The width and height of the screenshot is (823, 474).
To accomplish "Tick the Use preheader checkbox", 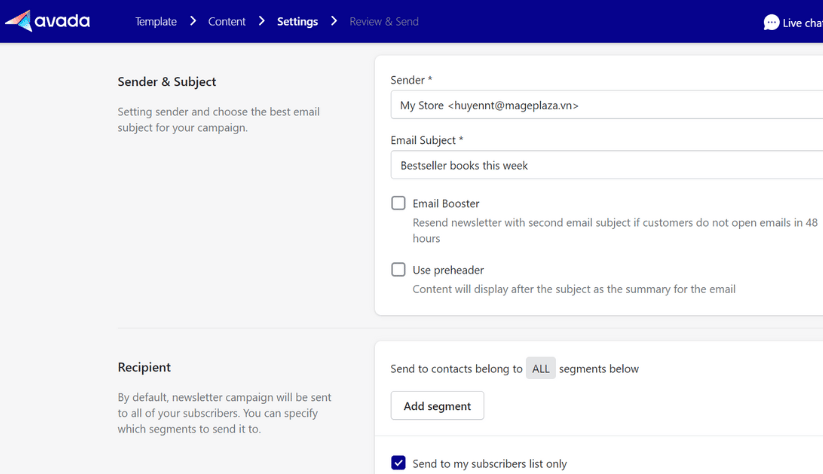I will pos(398,270).
